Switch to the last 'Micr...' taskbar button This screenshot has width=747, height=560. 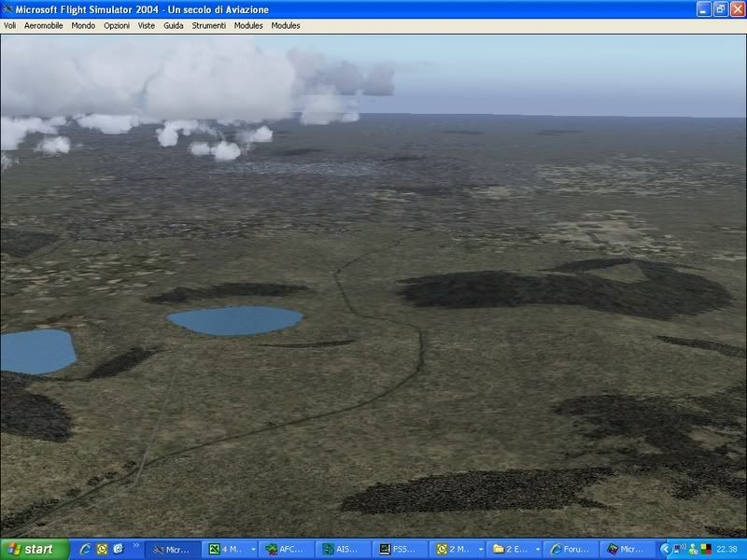tap(627, 550)
